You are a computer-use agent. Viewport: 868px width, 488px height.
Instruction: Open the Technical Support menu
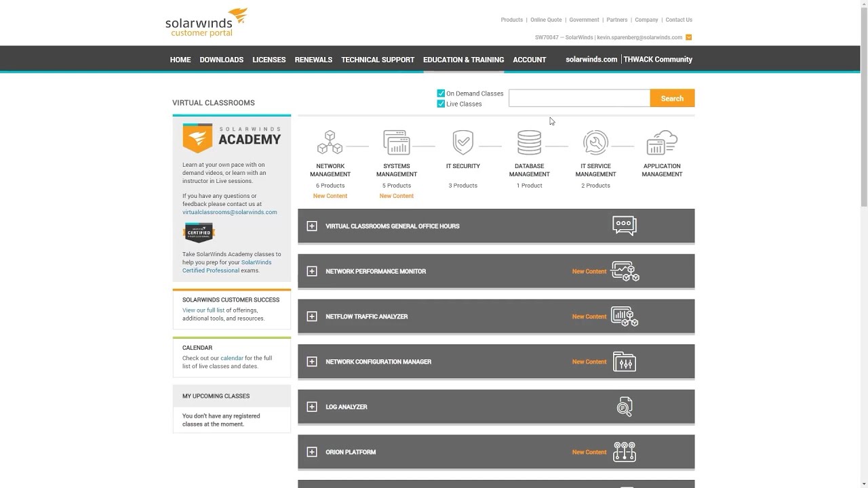click(x=378, y=60)
